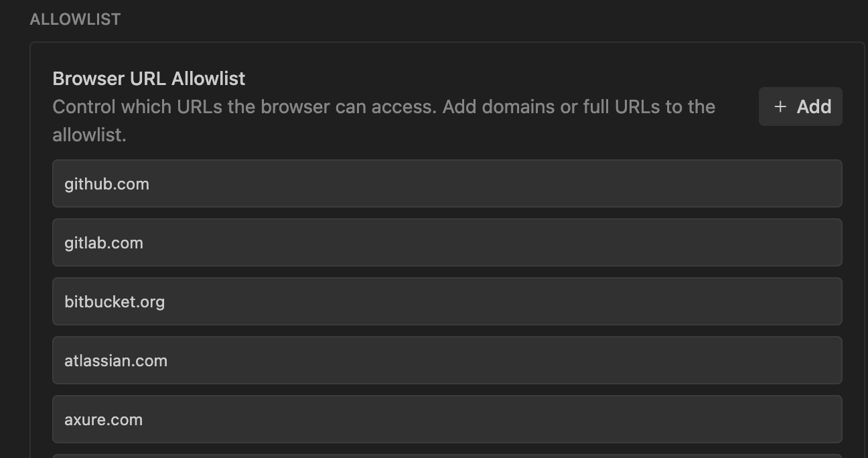
Task: Select the atlassian.com allowlist entry
Action: pyautogui.click(x=447, y=360)
